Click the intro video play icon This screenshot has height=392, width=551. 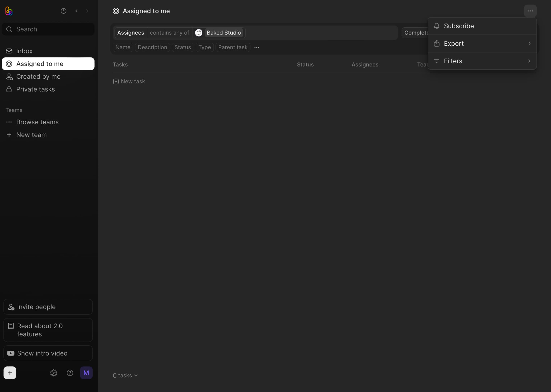point(11,353)
